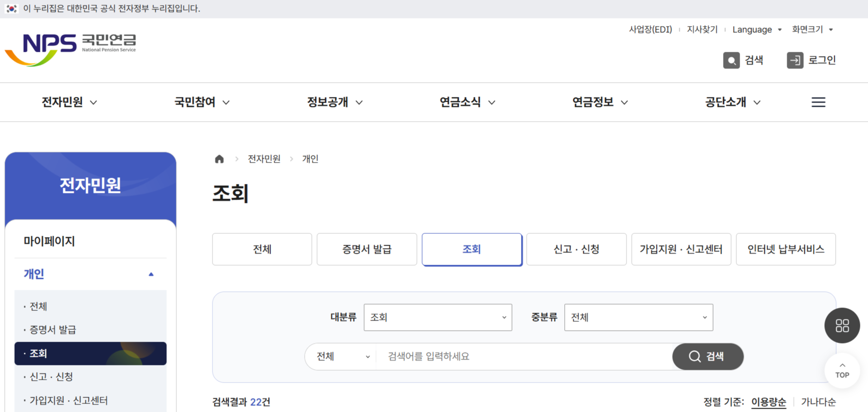Click the 검색 text in the header
Viewport: 868px width, 412px height.
coord(754,60)
